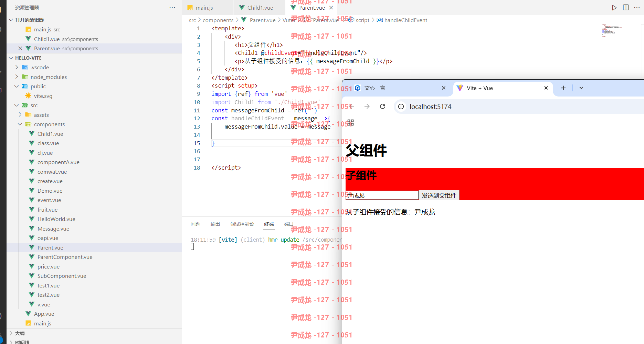Open the 调试控制台 panel tab

tap(242, 224)
